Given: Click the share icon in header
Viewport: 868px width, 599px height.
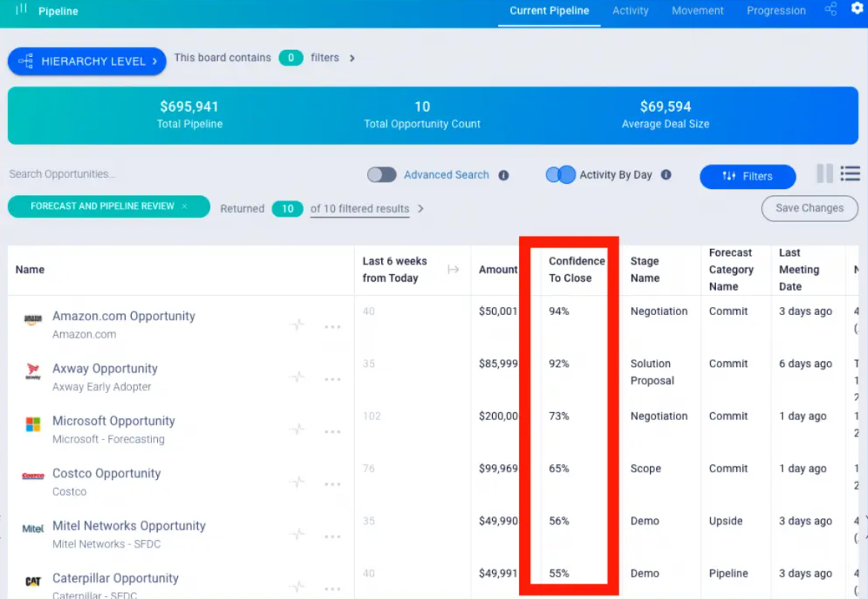Looking at the screenshot, I should point(830,9).
